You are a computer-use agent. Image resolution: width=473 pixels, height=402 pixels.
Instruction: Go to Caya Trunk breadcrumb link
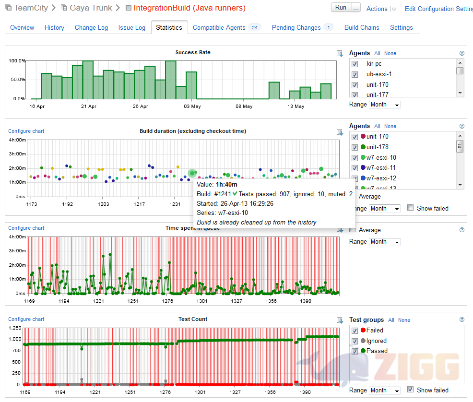(x=91, y=8)
